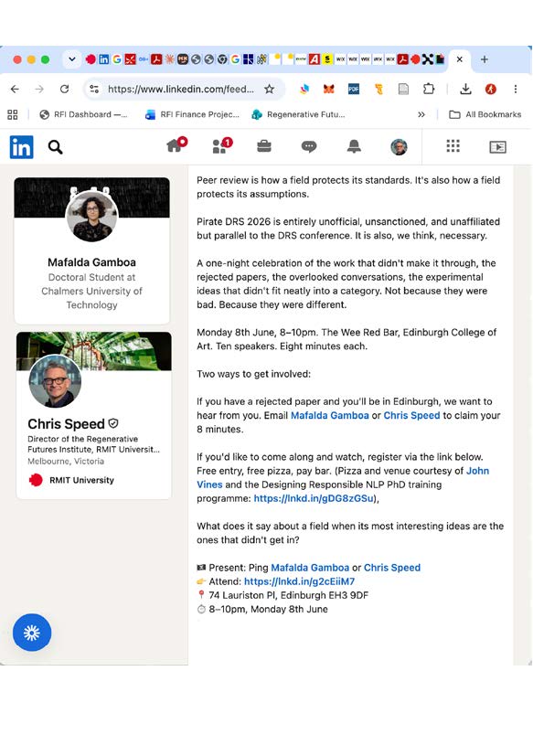This screenshot has height=756, width=533.
Task: Open the For Business apps grid icon
Action: 453,146
